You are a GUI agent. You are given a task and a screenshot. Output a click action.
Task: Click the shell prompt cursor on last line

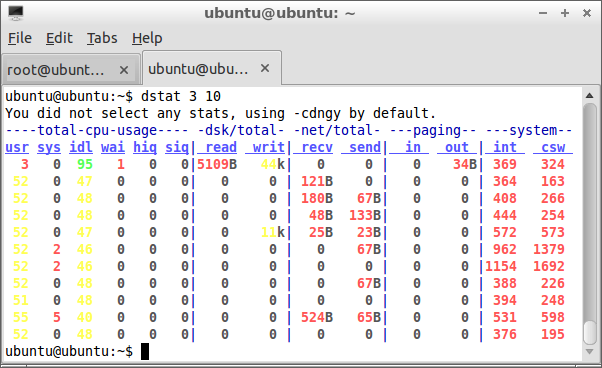point(145,351)
